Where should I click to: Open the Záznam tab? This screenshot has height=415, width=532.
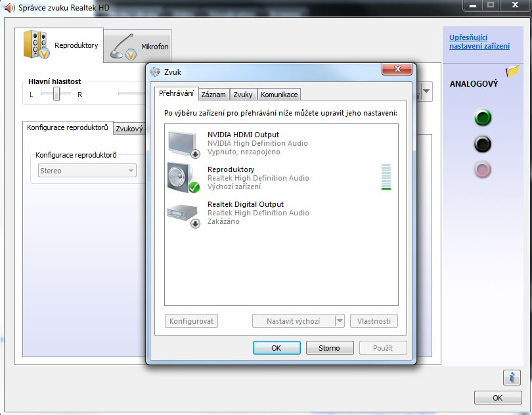coord(213,95)
